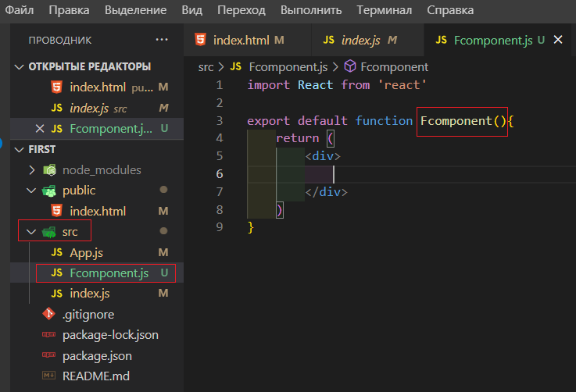Click the ПРОВОДНИК panel title
This screenshot has height=392, width=576.
tap(60, 41)
